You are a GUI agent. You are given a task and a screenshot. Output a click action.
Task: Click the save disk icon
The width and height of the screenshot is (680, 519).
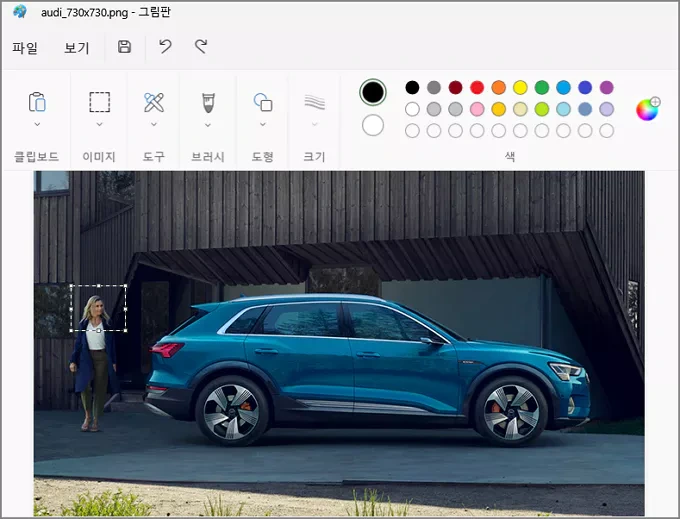124,47
